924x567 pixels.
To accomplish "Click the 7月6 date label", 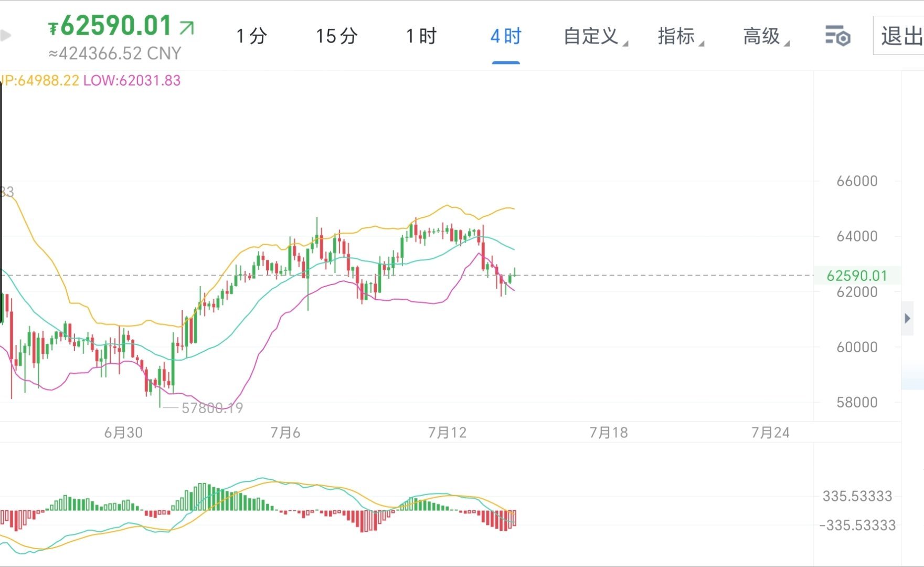I will 285,433.
